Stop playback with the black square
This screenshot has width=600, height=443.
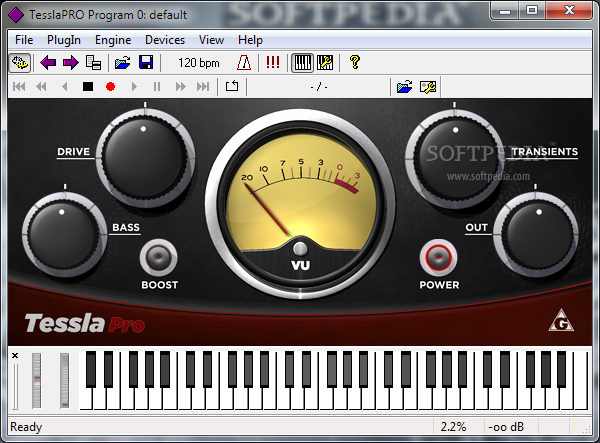88,87
